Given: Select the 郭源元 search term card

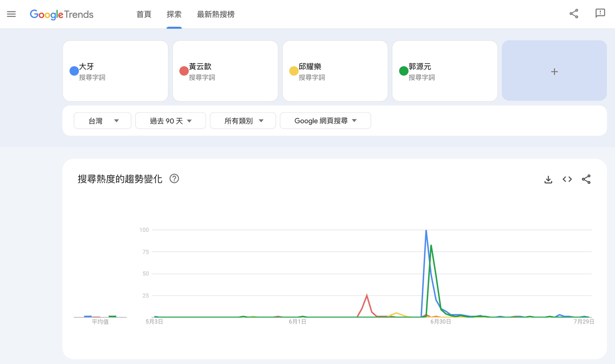Looking at the screenshot, I should 445,71.
